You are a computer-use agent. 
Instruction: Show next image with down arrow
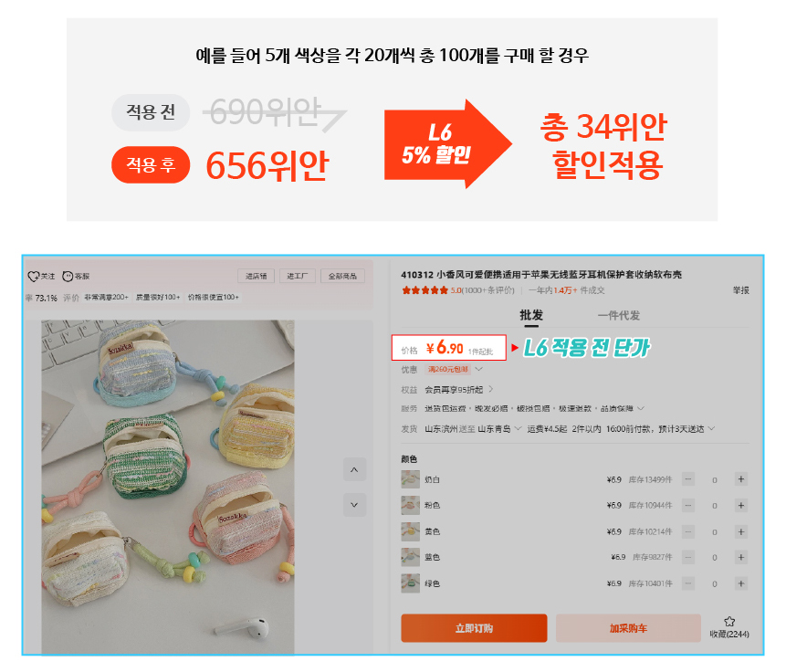pos(354,505)
